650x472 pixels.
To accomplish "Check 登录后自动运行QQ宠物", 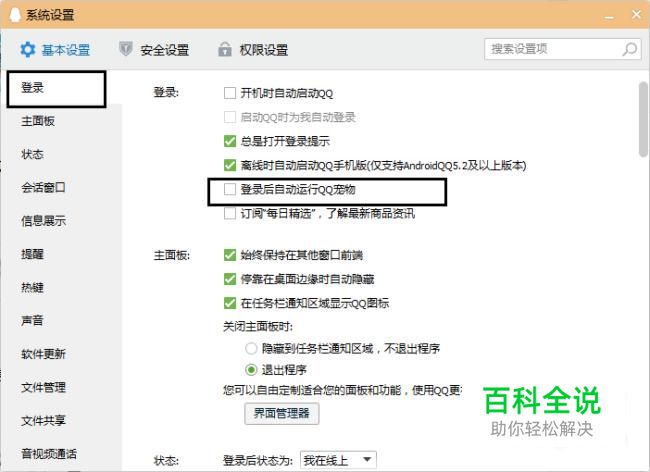I will pos(230,189).
